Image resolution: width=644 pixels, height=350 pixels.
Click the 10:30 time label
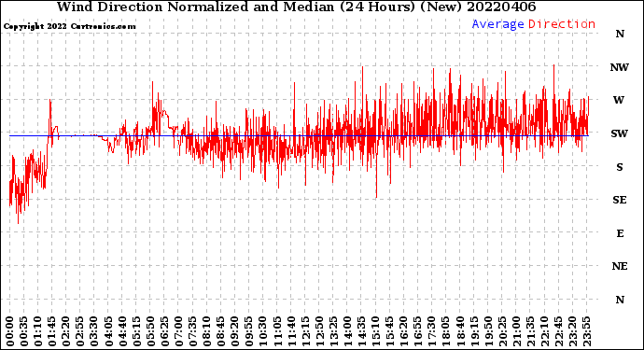pos(263,331)
